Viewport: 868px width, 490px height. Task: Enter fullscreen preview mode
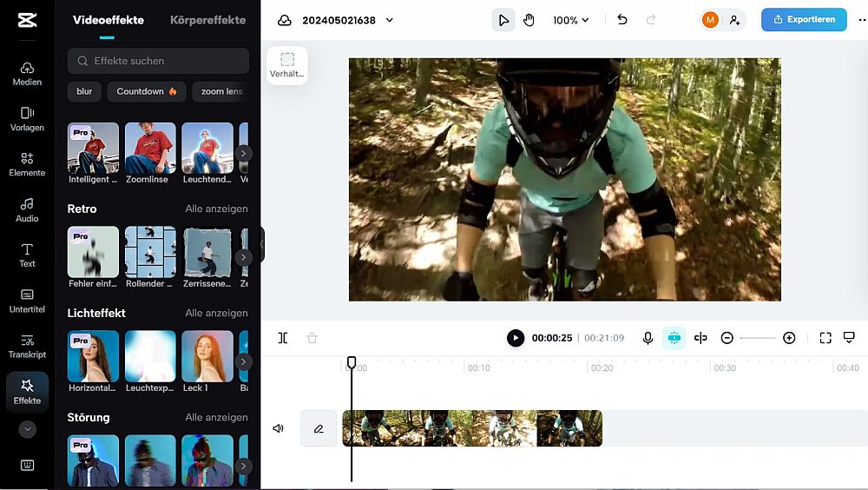click(825, 338)
